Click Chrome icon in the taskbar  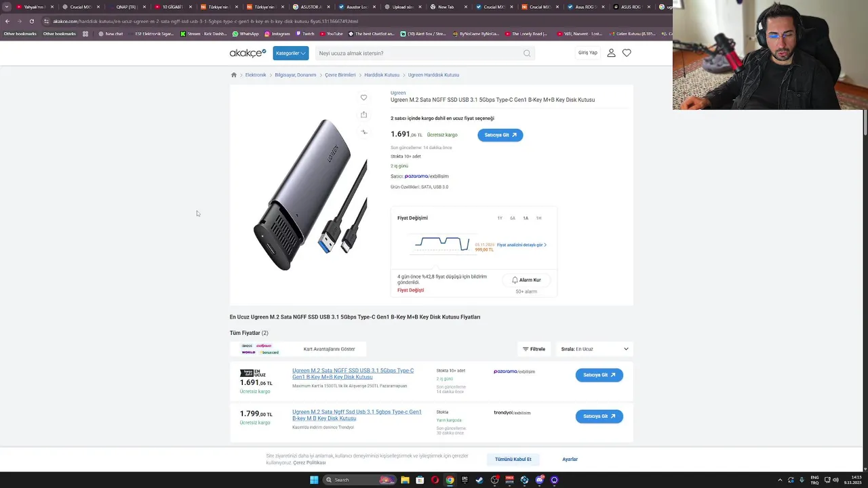pos(450,480)
